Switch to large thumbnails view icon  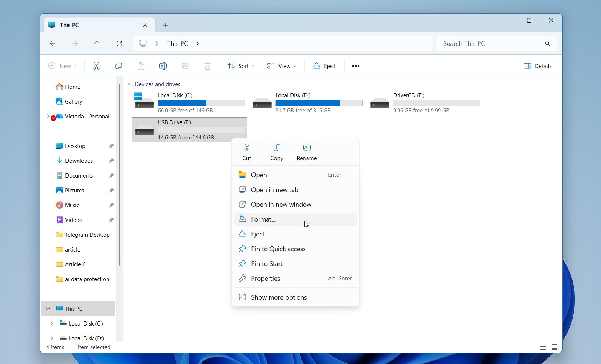554,347
